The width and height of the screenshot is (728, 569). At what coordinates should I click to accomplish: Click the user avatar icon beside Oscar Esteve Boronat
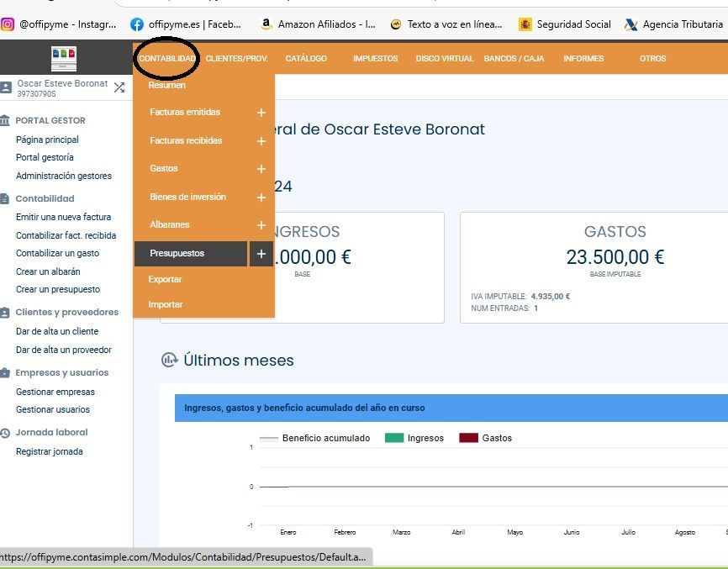pos(6,87)
